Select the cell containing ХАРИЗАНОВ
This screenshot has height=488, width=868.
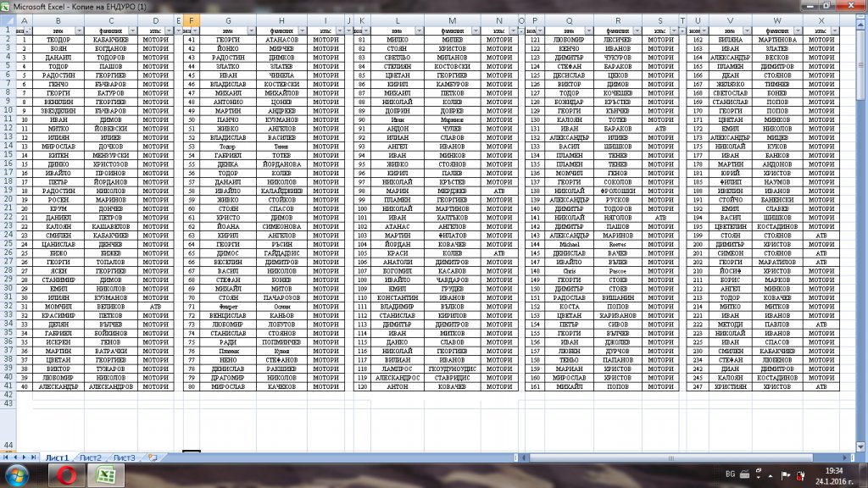618,315
